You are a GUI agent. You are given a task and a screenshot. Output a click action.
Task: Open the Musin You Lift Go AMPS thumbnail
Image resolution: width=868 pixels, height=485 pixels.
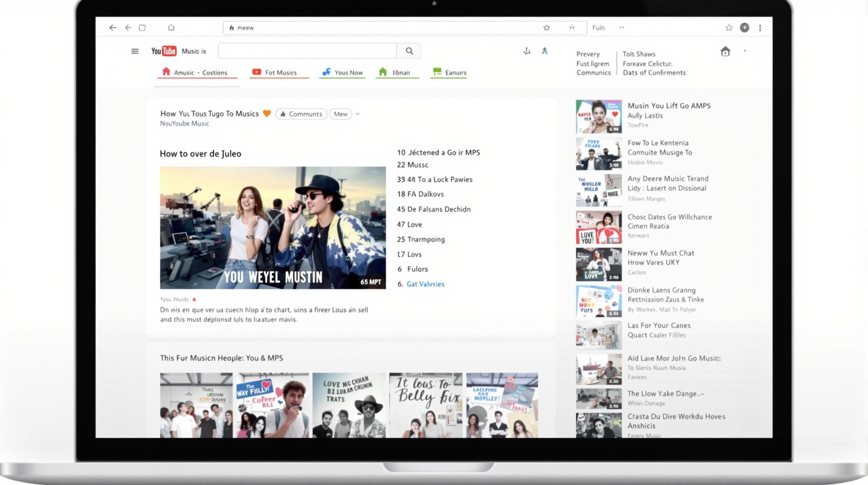[598, 116]
